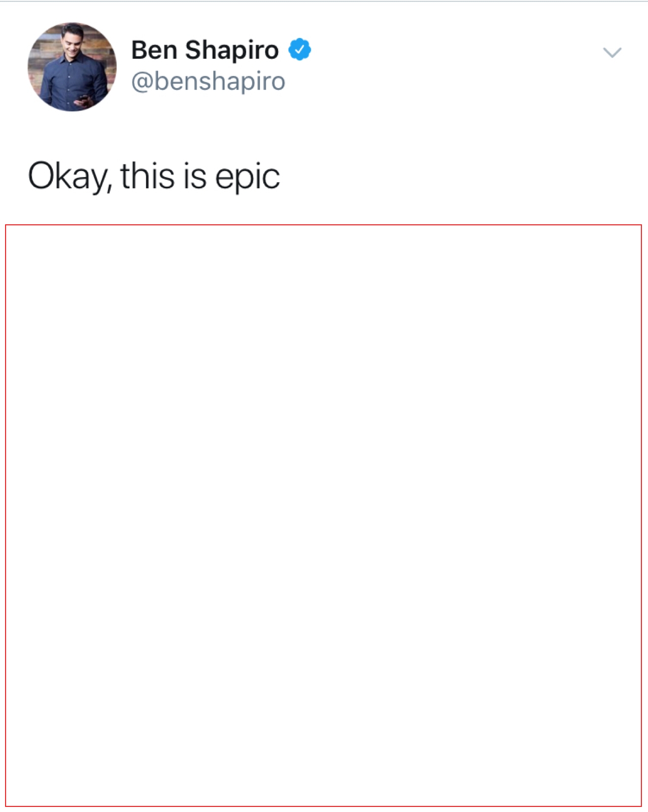Click the blue verified checkmark badge

[299, 50]
